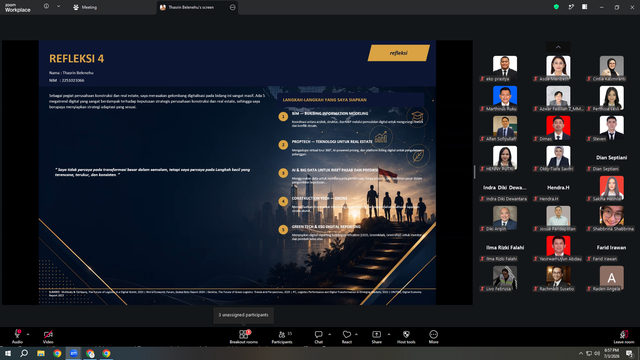Screen dimensions: 640x360
Task: Click the Zoom app icon in taskbar
Action: coord(74,353)
